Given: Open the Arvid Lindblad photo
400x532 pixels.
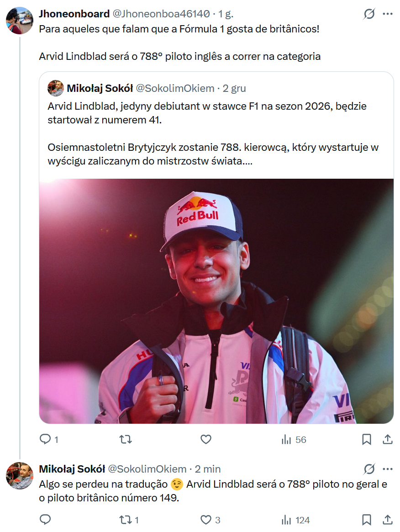Looking at the screenshot, I should pos(216,301).
